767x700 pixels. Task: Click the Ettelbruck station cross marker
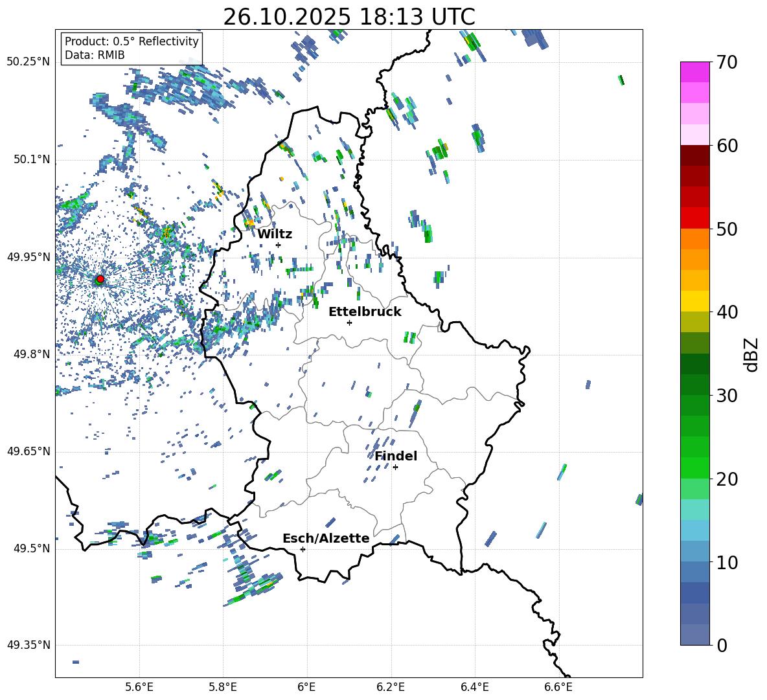click(349, 322)
